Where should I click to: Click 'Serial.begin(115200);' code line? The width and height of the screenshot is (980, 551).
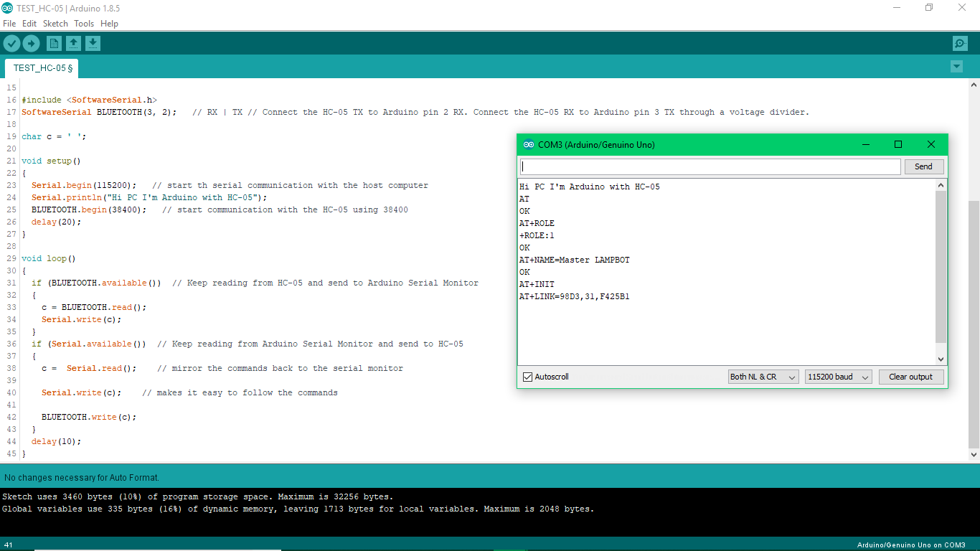84,185
